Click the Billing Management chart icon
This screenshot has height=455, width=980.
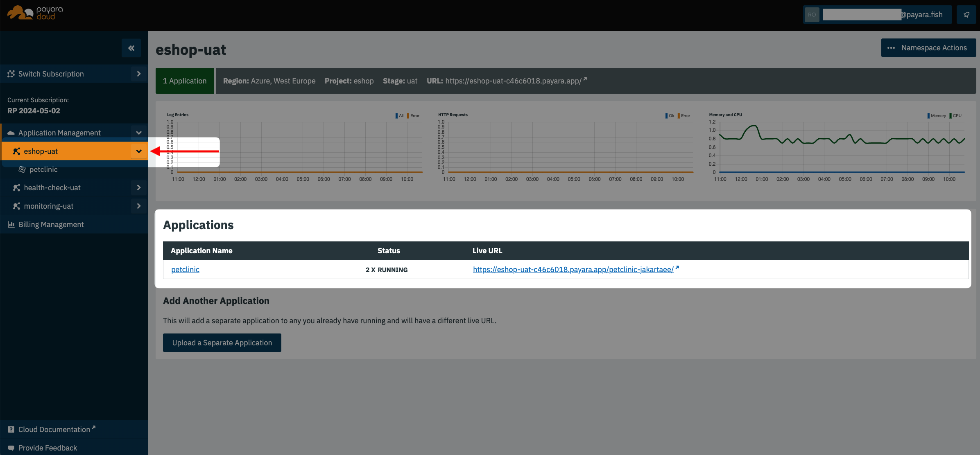tap(11, 225)
